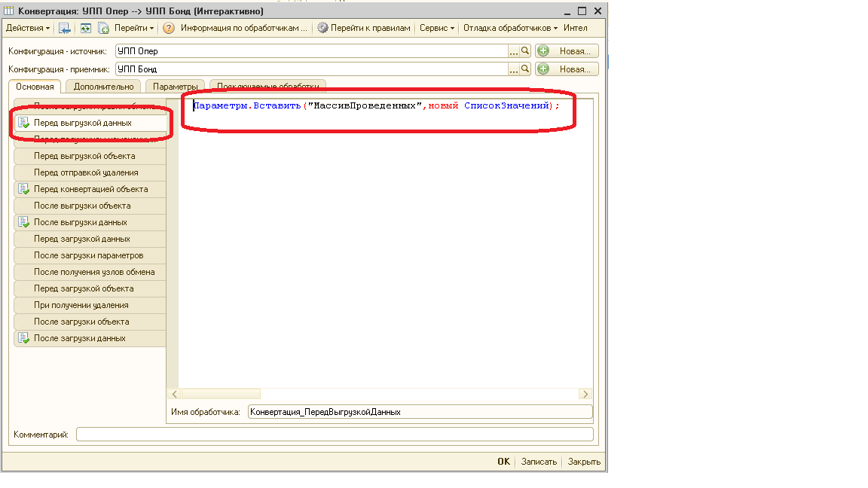Open the Сервис dropdown menu
The width and height of the screenshot is (868, 488).
point(437,28)
